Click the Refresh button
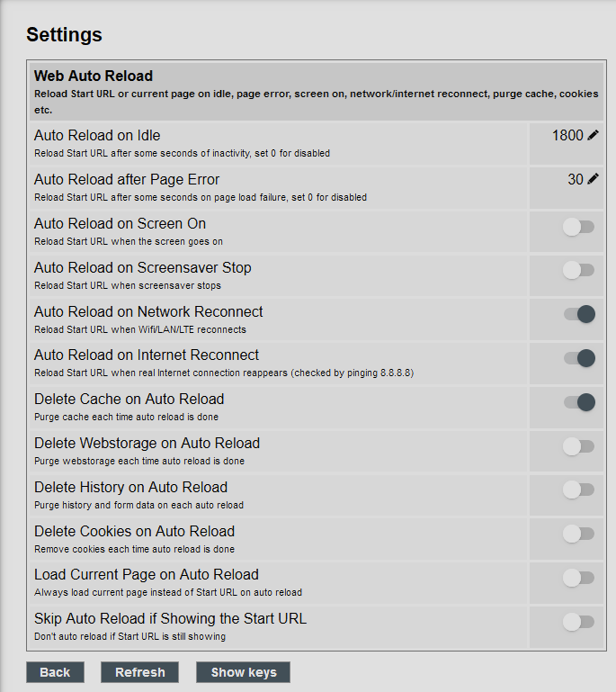The width and height of the screenshot is (616, 692). [139, 672]
